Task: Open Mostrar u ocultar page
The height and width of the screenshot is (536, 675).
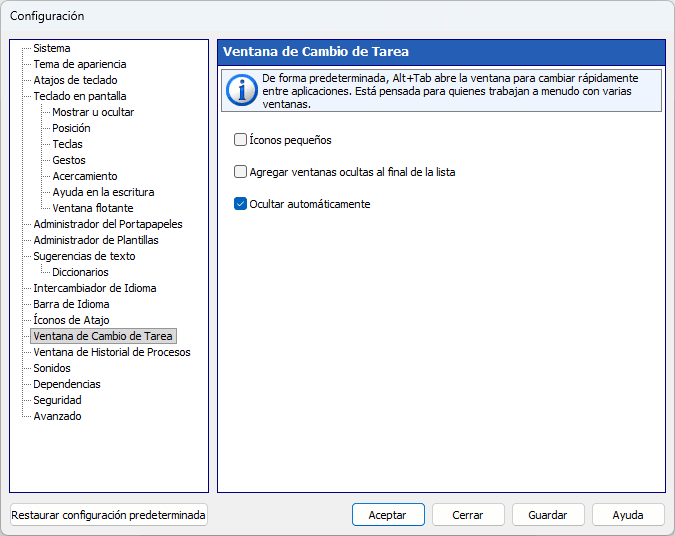Action: point(93,112)
